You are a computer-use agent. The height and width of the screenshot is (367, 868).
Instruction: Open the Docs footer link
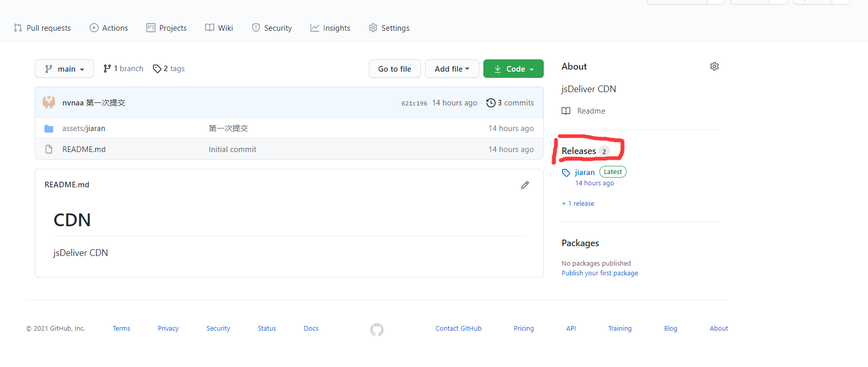click(311, 329)
